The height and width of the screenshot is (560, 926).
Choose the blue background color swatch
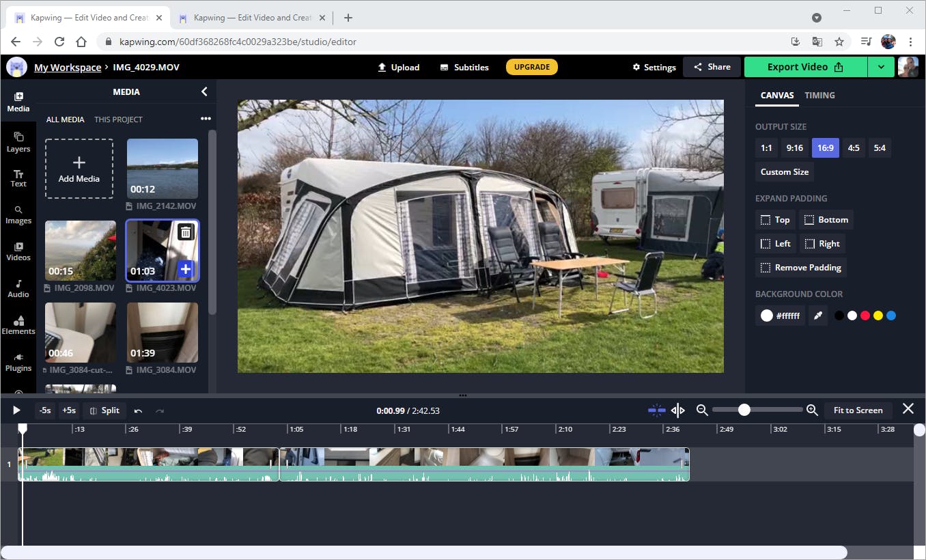click(x=891, y=316)
